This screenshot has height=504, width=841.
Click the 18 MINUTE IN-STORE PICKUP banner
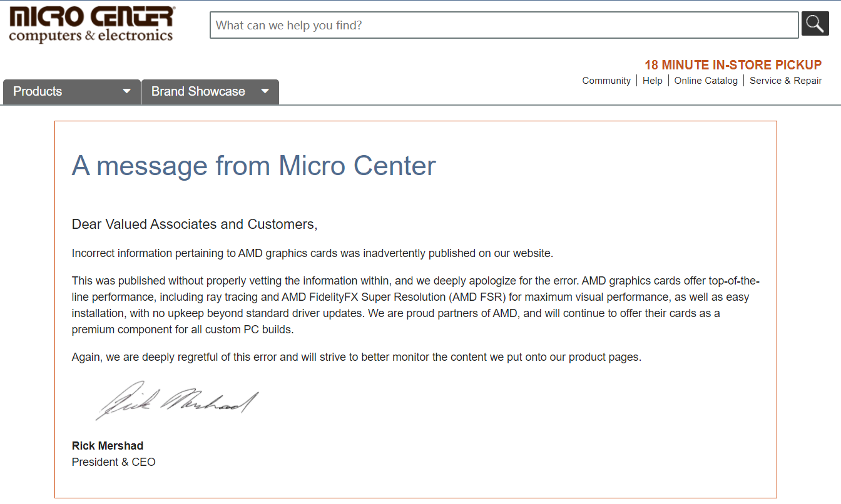coord(732,64)
